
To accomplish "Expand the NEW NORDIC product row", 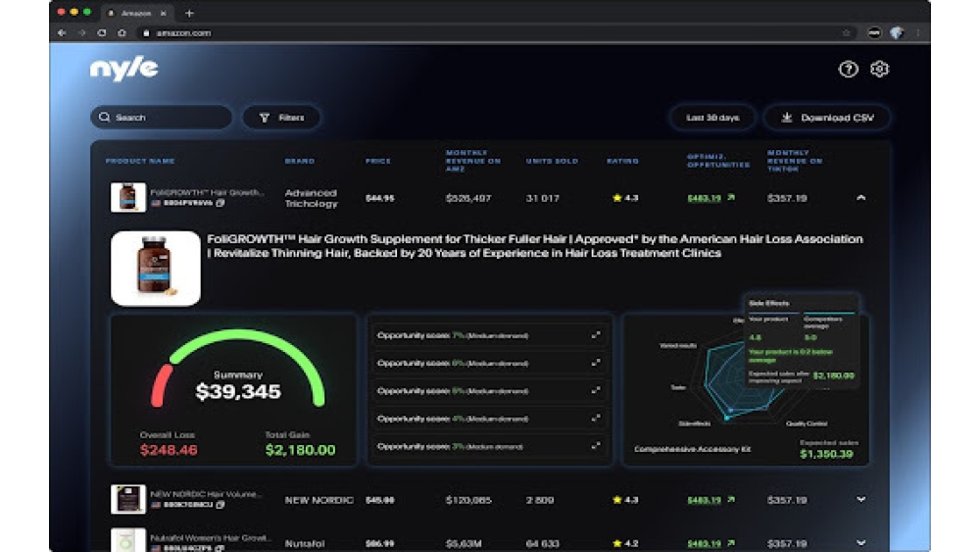I will [860, 499].
